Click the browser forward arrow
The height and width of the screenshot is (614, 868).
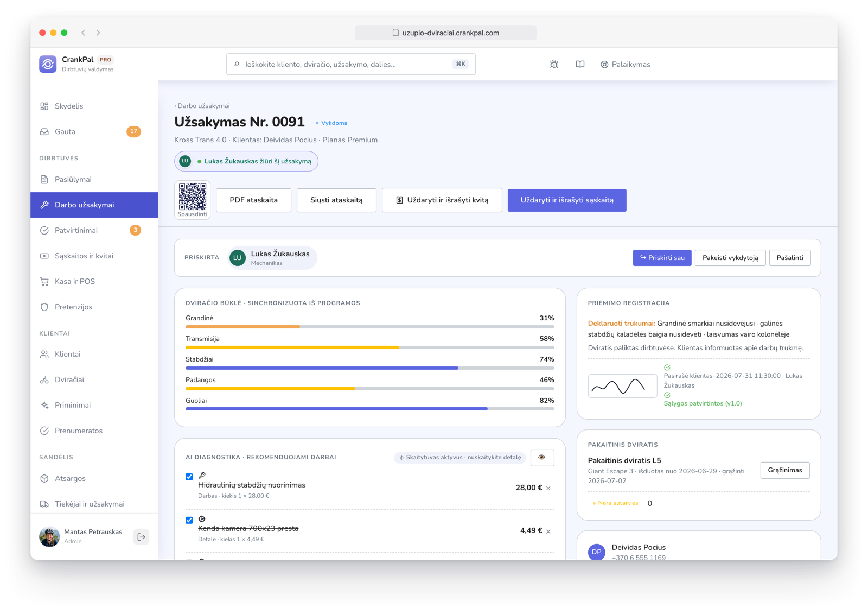click(98, 33)
